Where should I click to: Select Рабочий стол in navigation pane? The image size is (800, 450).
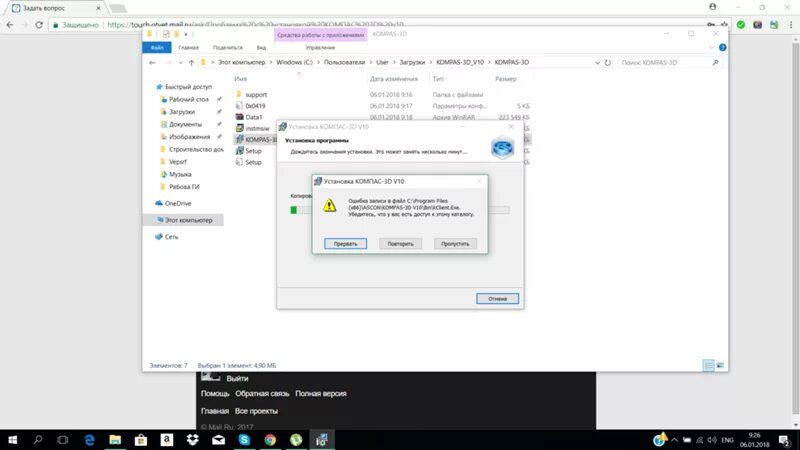[189, 99]
